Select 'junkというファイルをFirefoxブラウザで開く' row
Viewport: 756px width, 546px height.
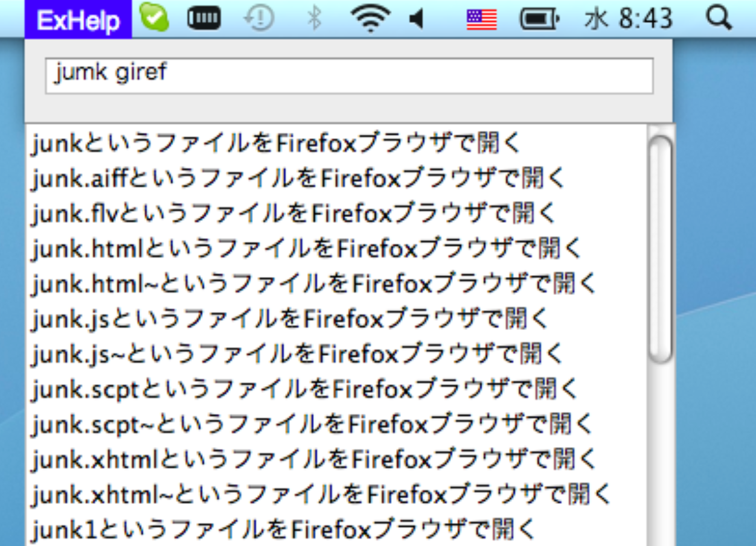[x=336, y=144]
